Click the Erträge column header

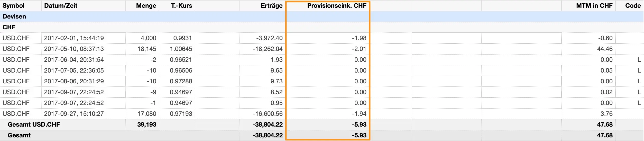(271, 6)
